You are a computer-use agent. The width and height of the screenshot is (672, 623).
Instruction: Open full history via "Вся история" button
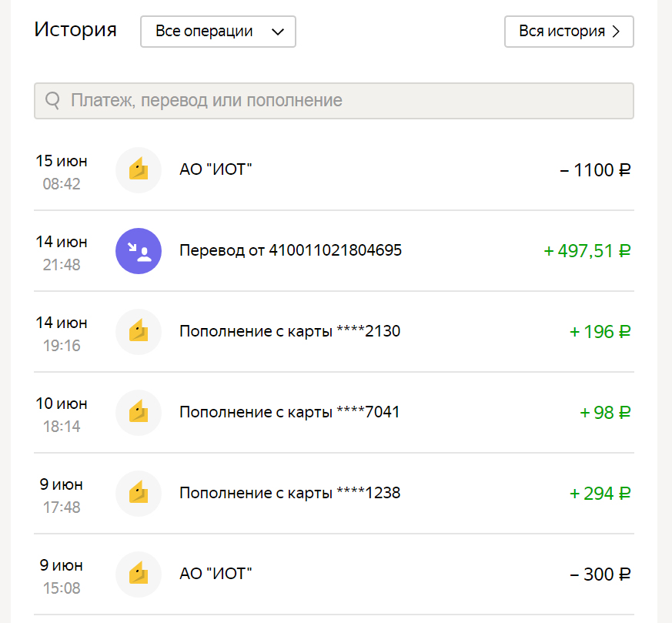click(569, 32)
